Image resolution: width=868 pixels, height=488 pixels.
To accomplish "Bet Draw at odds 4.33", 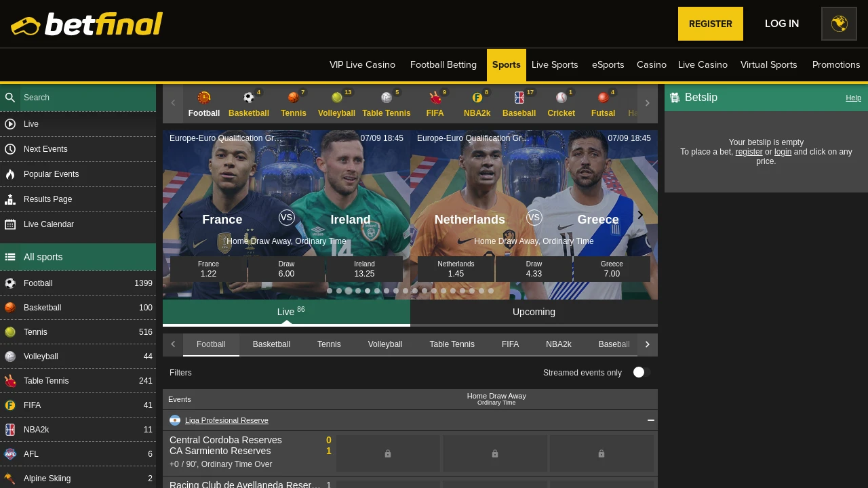I will coord(534,269).
